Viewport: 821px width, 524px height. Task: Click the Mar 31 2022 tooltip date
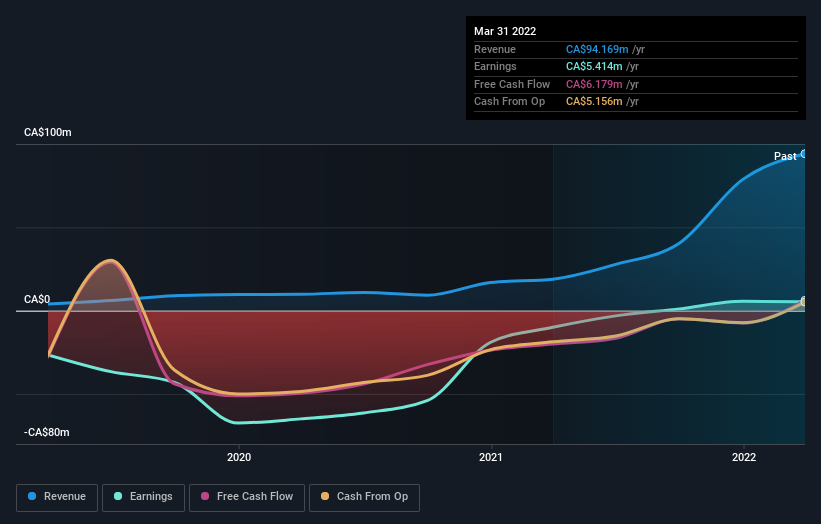pos(505,31)
